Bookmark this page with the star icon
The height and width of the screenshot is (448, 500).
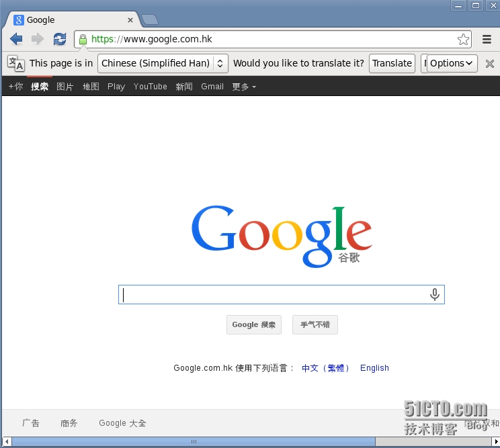pyautogui.click(x=463, y=40)
